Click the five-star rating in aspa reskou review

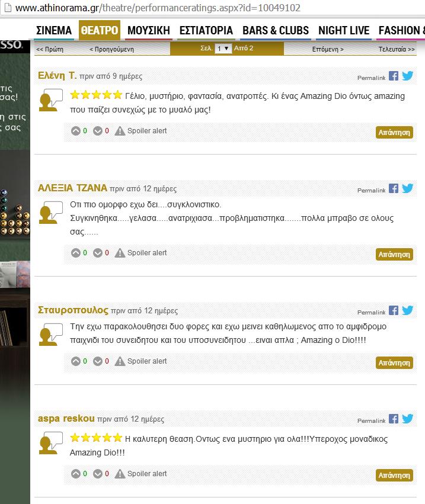click(x=96, y=438)
